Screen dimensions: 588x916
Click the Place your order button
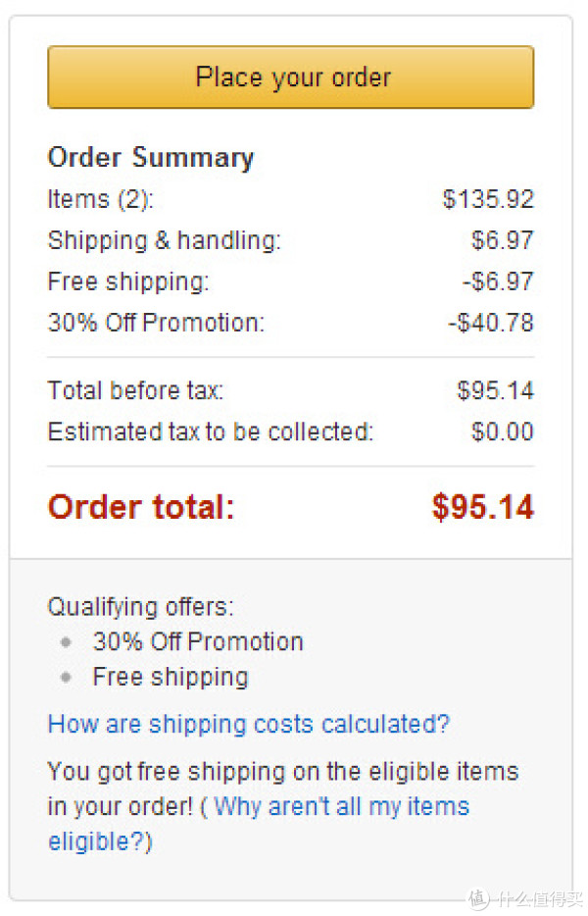click(291, 77)
